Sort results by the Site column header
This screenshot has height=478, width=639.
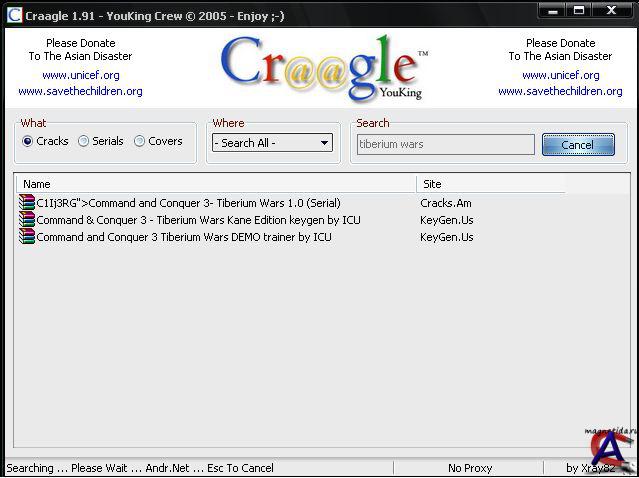(x=490, y=184)
